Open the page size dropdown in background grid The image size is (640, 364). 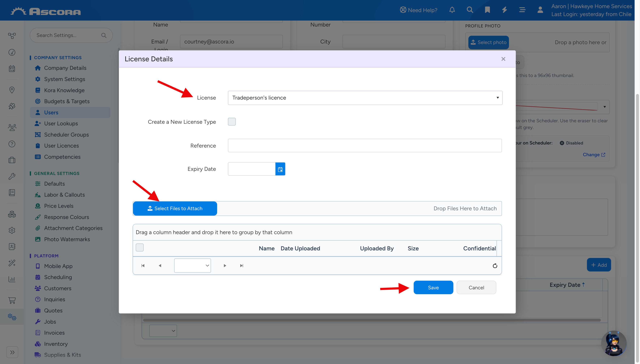[x=163, y=331]
